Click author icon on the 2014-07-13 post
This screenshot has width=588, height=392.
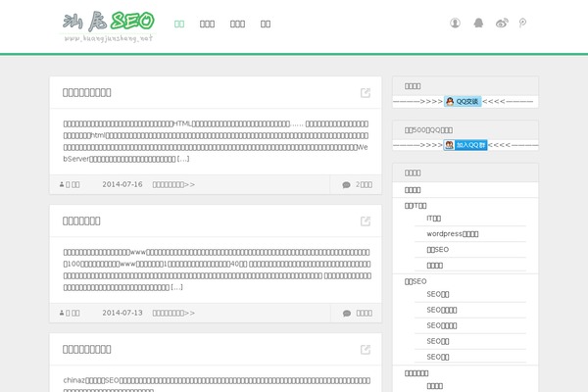point(62,313)
